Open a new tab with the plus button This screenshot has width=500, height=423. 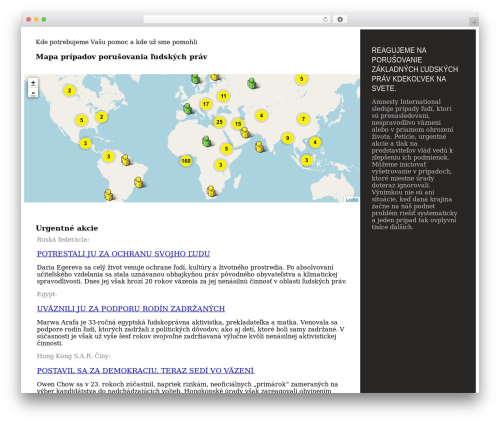[474, 22]
